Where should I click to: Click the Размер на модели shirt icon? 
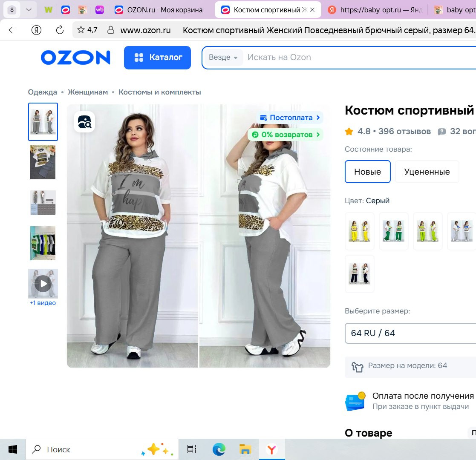357,367
